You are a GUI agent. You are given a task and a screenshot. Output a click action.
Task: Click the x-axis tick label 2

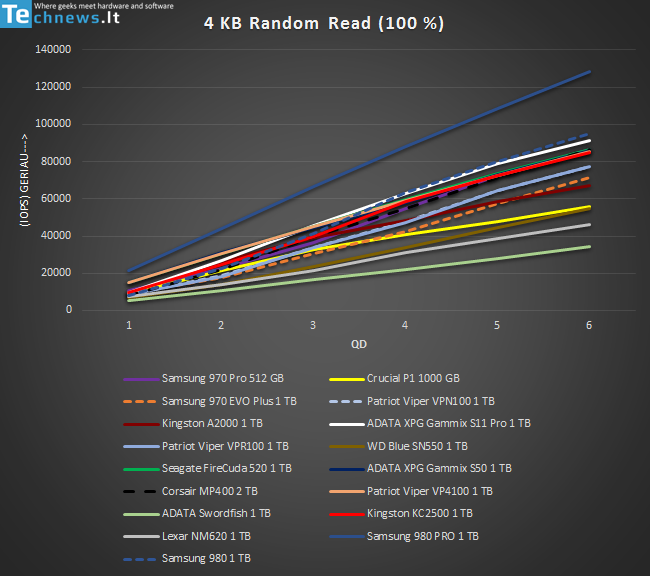click(x=221, y=325)
